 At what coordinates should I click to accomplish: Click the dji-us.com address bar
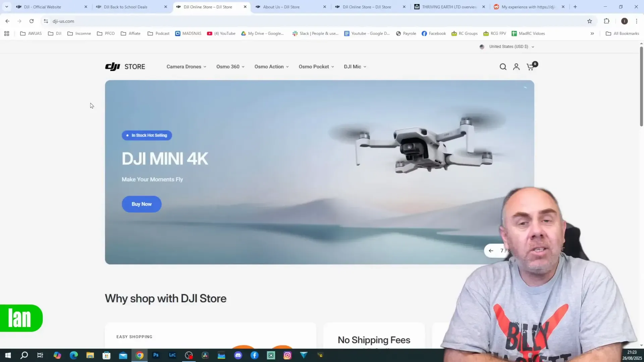315,21
